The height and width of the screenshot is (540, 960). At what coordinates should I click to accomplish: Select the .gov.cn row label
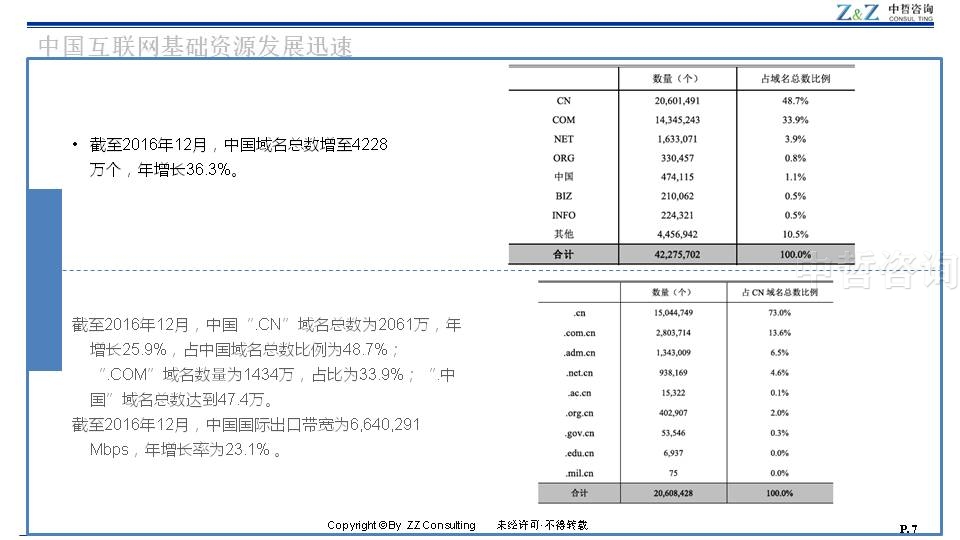pyautogui.click(x=579, y=433)
